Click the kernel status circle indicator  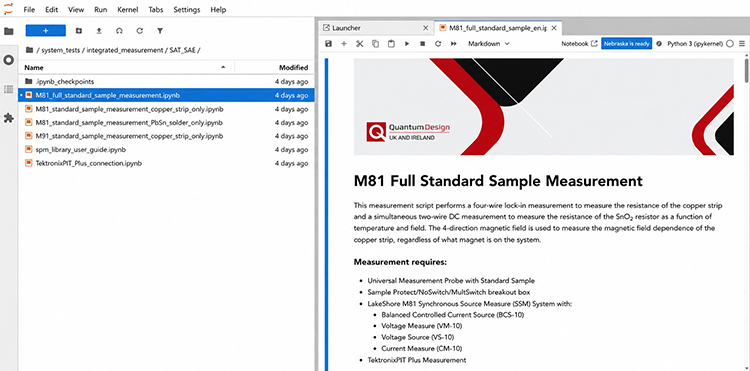[729, 44]
